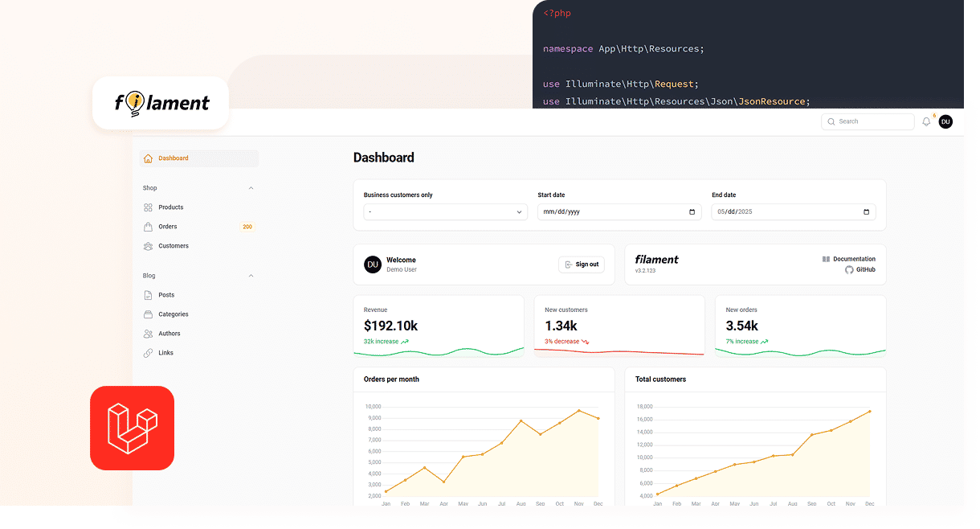Click New orders 3.54k value
This screenshot has height=529, width=980.
tap(741, 326)
